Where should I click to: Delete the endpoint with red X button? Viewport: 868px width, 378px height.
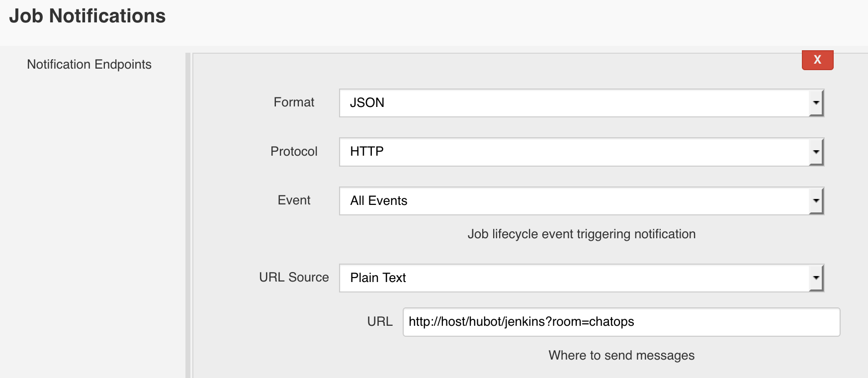(x=817, y=60)
